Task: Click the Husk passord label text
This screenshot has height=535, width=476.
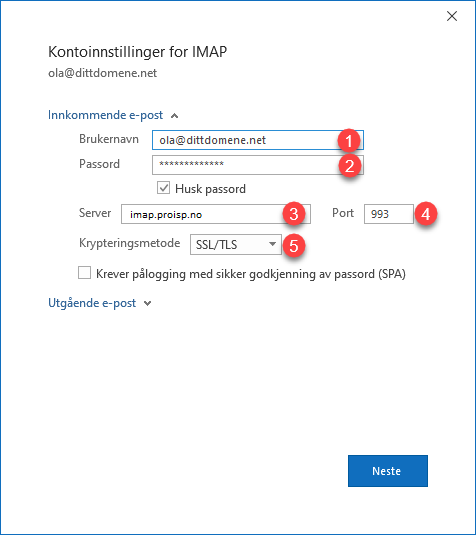Action: click(x=210, y=189)
